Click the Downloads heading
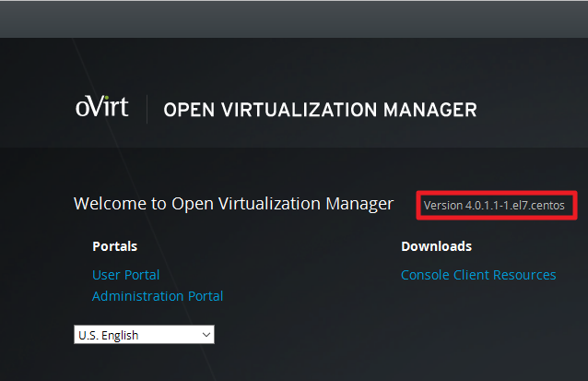Image resolution: width=588 pixels, height=381 pixels. [437, 246]
